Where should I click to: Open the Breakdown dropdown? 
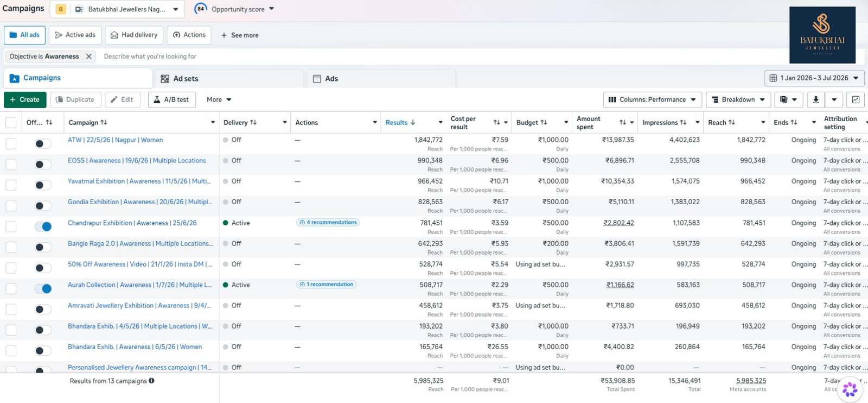[x=738, y=99]
